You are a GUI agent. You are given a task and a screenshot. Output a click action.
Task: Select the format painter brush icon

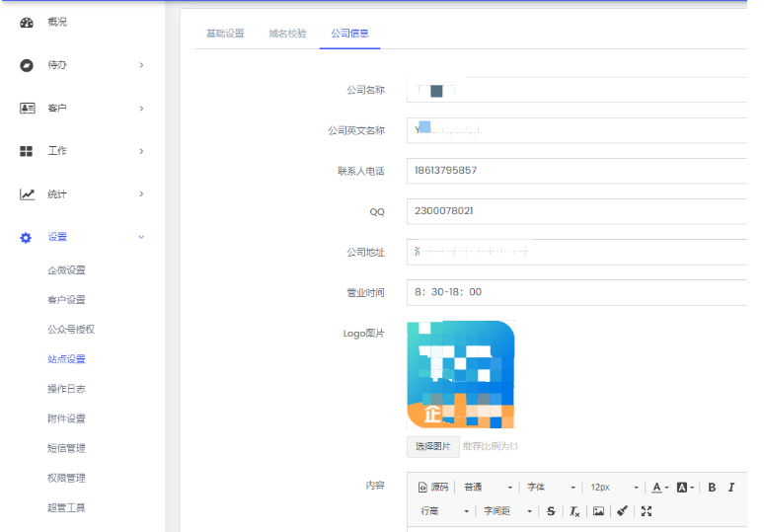622,511
